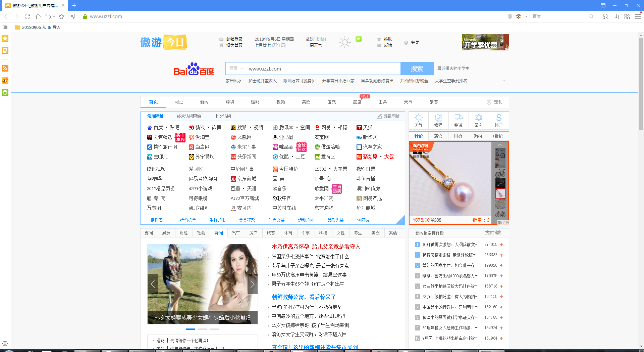Toggle the sidebar panel icon in bookmarks bar
The width and height of the screenshot is (644, 352).
5,27
